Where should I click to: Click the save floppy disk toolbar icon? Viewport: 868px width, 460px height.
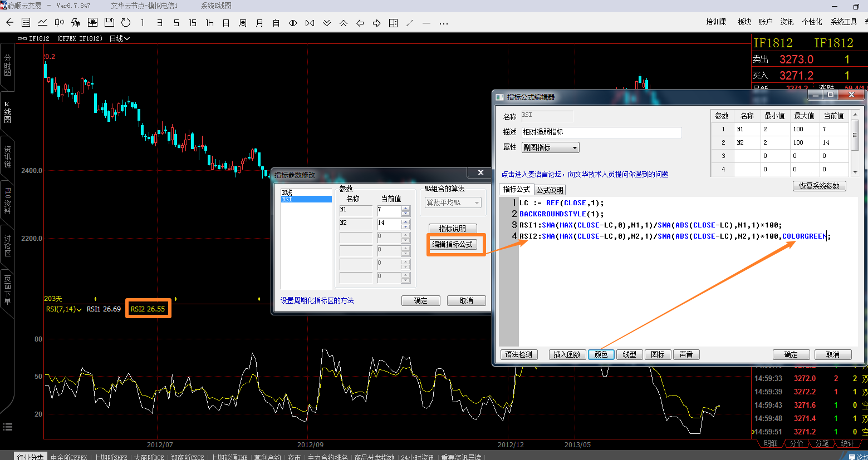tap(109, 23)
